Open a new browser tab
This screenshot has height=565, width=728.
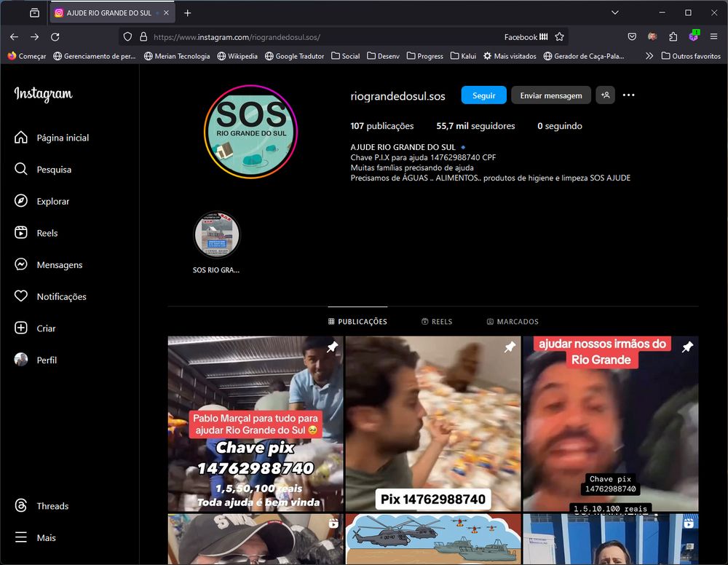[188, 13]
